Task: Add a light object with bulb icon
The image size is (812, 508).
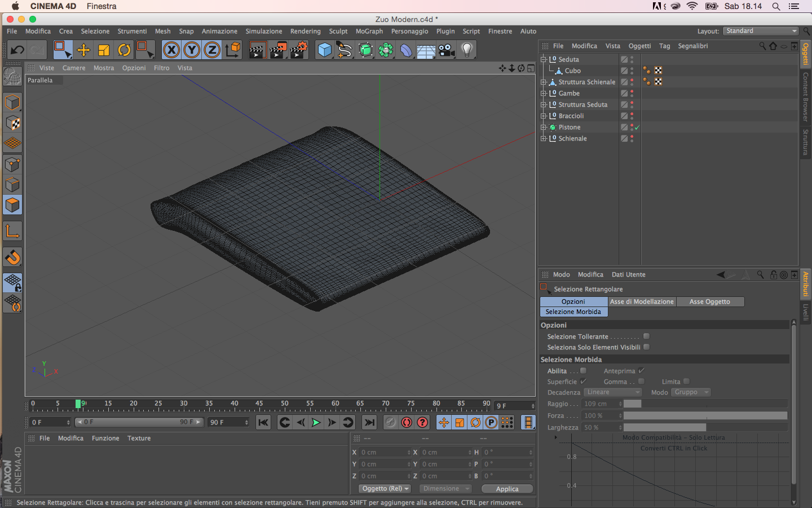Action: pos(467,50)
